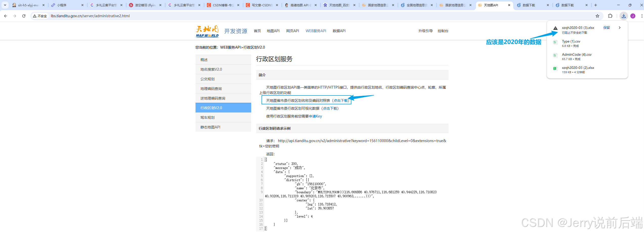
Task: Open the browser extensions puzzle icon
Action: tap(610, 16)
